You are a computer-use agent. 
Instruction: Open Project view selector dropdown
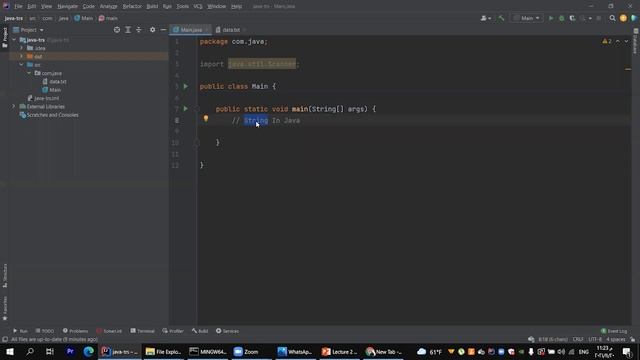point(28,30)
